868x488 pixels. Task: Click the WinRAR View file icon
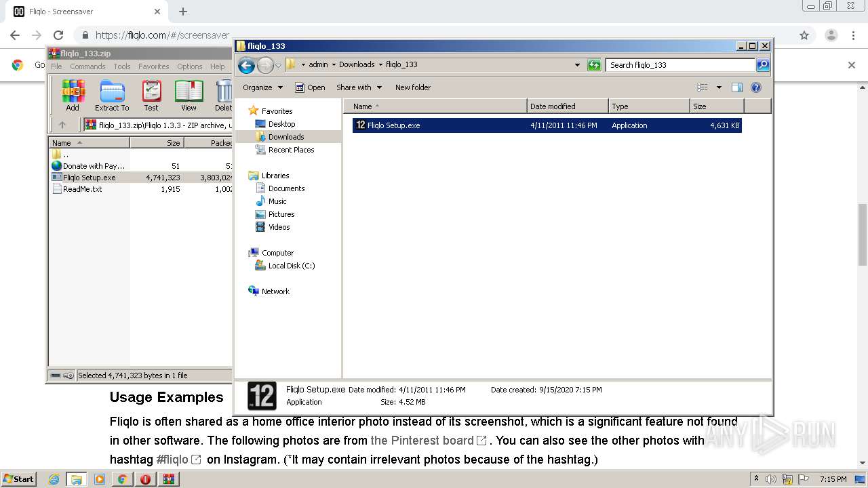click(x=189, y=95)
